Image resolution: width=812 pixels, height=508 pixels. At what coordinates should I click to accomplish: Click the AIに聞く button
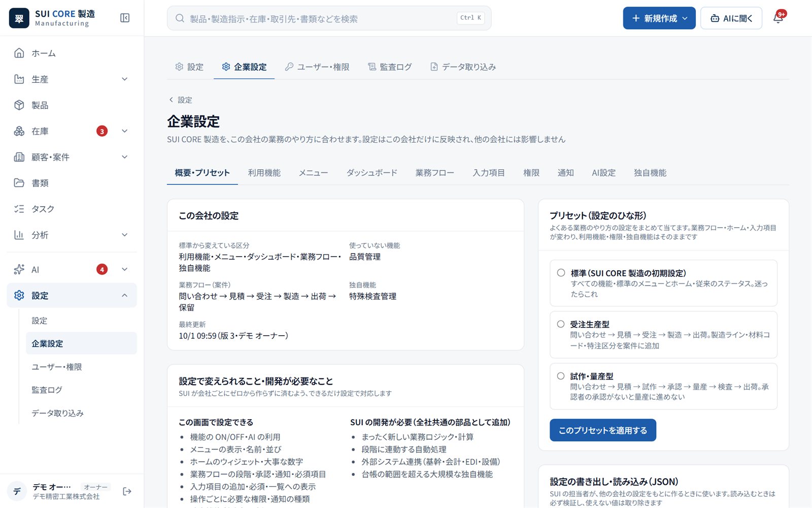pyautogui.click(x=731, y=18)
